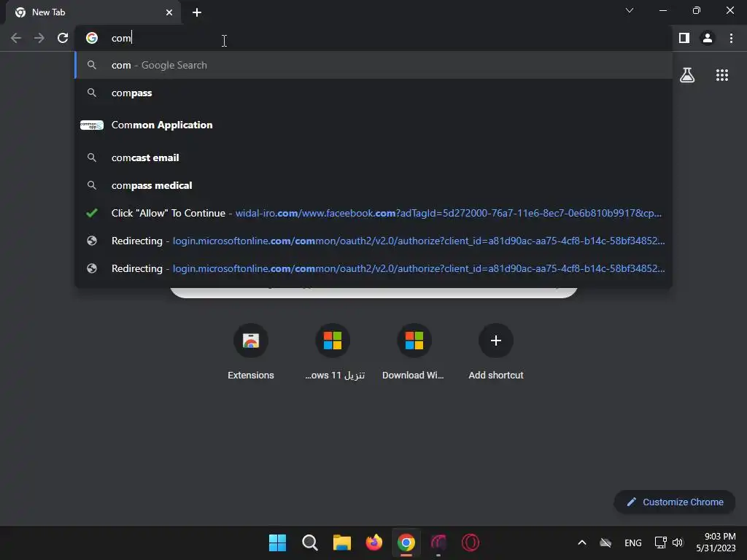
Task: Close the New Tab tab
Action: pos(169,12)
